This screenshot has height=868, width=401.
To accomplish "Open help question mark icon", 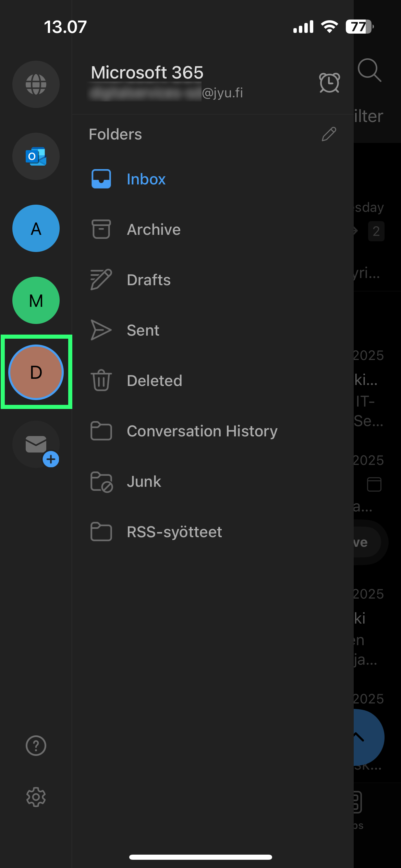I will pyautogui.click(x=36, y=746).
